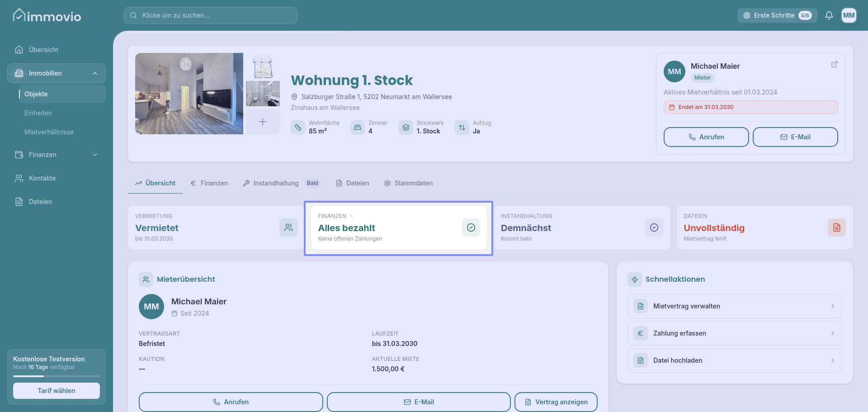
Task: Click Vertrag anzeigen button
Action: pos(556,402)
